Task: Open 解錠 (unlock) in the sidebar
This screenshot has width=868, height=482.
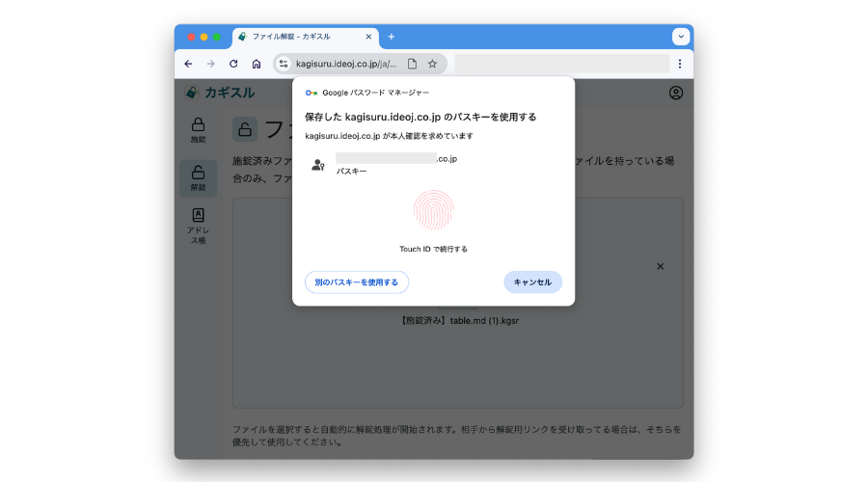Action: tap(198, 178)
